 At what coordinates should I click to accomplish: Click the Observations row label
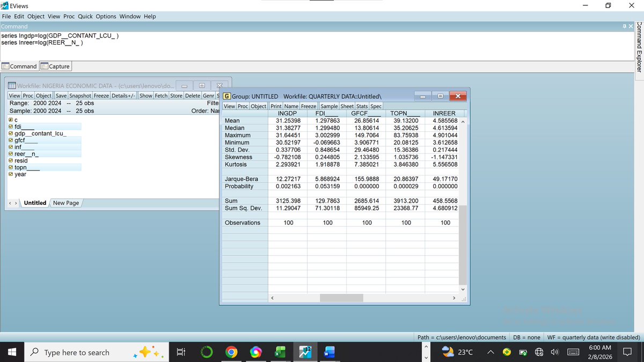pyautogui.click(x=243, y=223)
